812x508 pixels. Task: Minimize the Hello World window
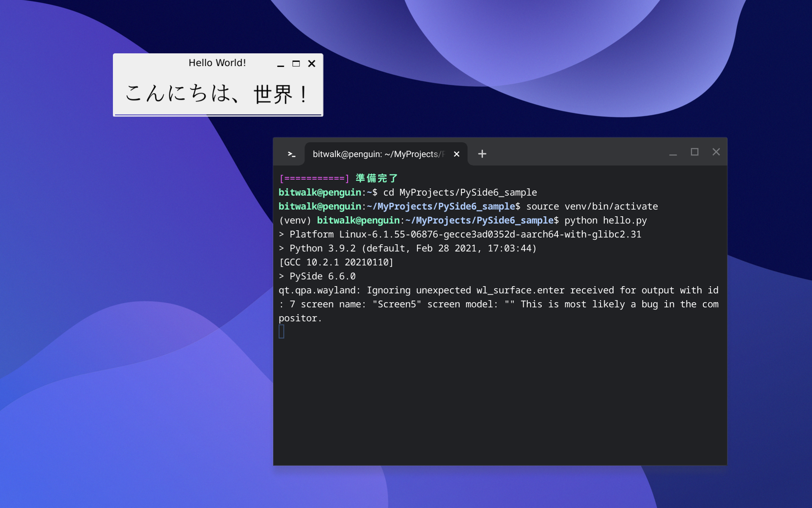[280, 64]
